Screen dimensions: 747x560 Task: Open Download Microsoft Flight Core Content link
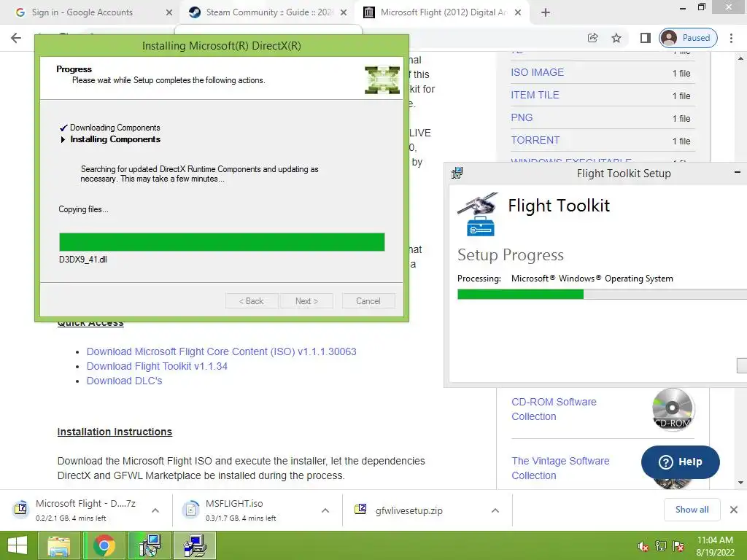[x=222, y=351]
